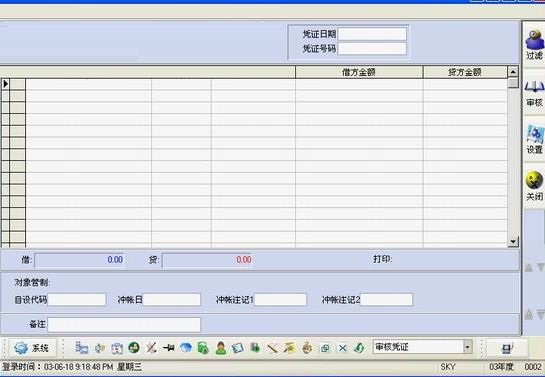This screenshot has width=545, height=377.
Task: Click the blue cap-shaped toolbar icon
Action: [186, 347]
